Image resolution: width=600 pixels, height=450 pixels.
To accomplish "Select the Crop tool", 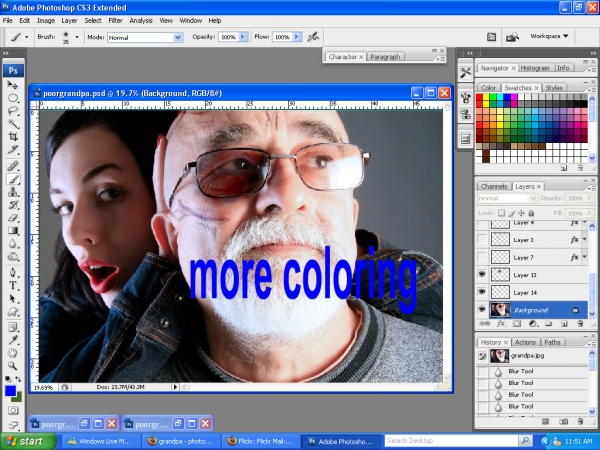I will 13,137.
